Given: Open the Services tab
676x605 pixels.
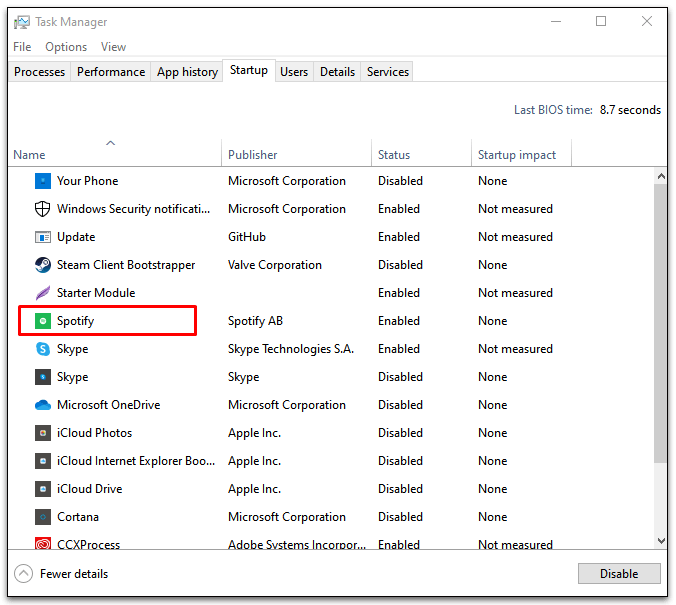Looking at the screenshot, I should (388, 72).
